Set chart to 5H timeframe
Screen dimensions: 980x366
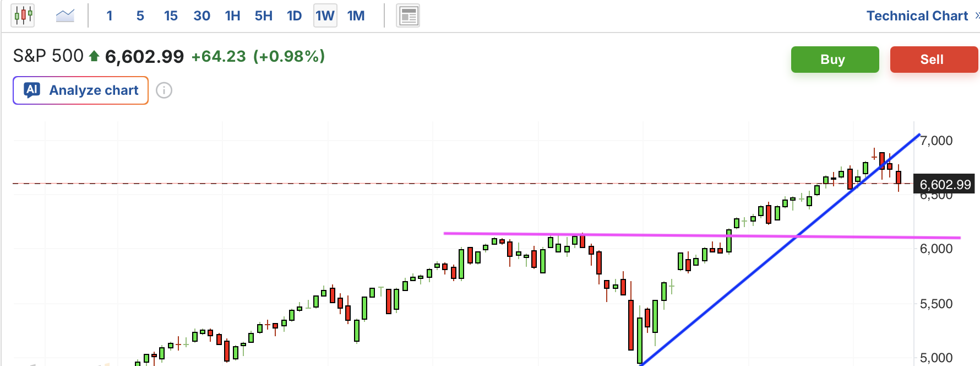[263, 16]
